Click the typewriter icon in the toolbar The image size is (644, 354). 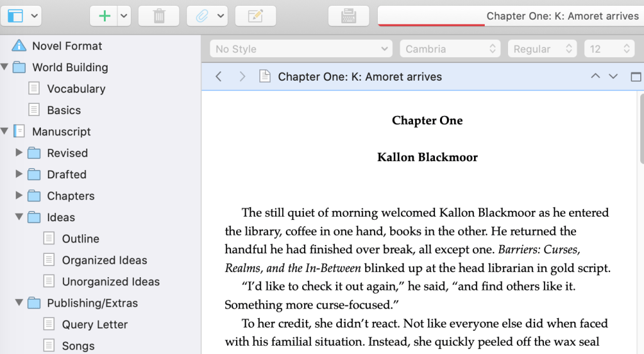(x=348, y=16)
